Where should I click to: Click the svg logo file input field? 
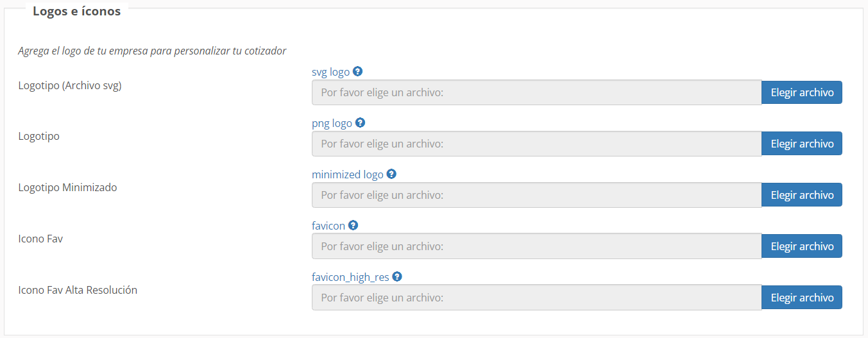tap(536, 92)
